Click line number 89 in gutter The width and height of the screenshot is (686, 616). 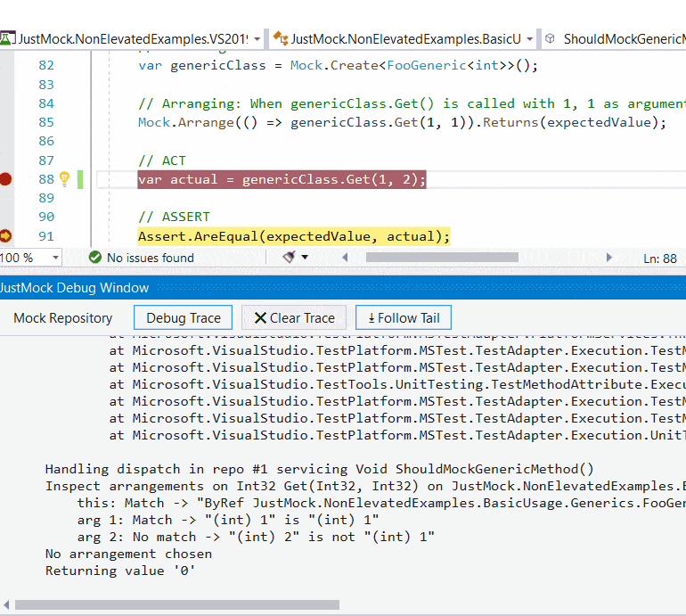click(x=46, y=198)
